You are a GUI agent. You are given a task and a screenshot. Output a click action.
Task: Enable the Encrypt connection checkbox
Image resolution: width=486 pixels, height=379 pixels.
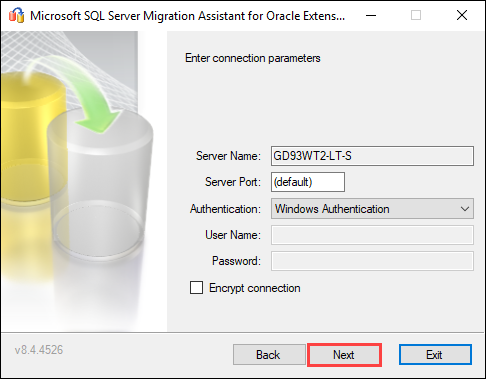(196, 288)
